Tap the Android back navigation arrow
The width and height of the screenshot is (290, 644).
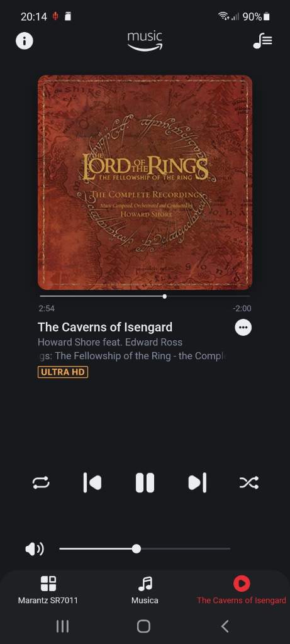pyautogui.click(x=225, y=626)
